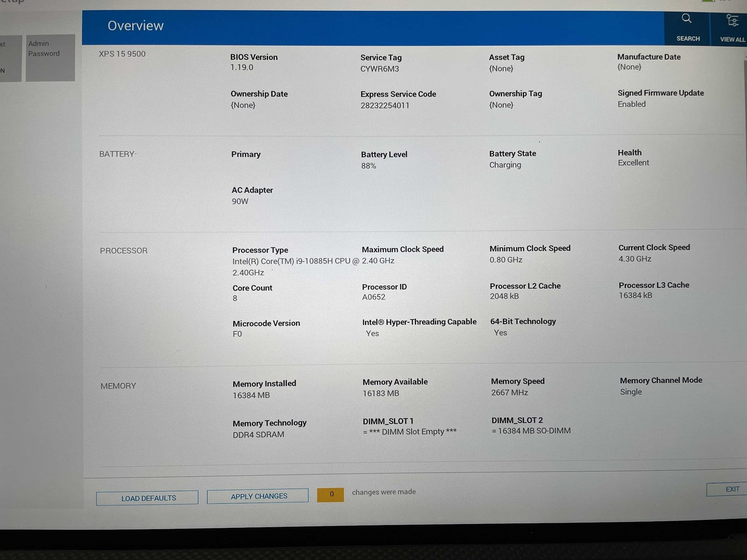The height and width of the screenshot is (560, 747).
Task: Click Memory Available 16183 MB value
Action: click(x=381, y=393)
